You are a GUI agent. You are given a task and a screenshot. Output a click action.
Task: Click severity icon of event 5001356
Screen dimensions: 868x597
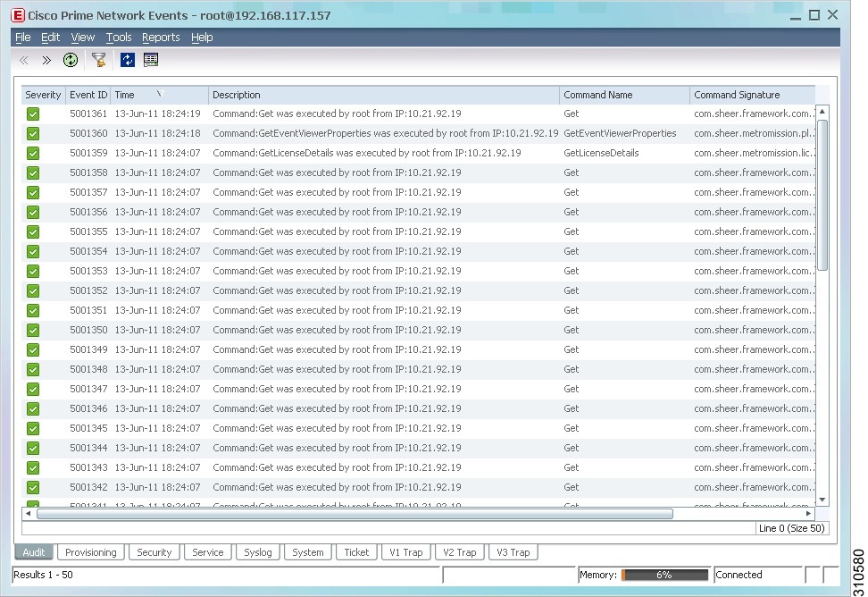33,212
